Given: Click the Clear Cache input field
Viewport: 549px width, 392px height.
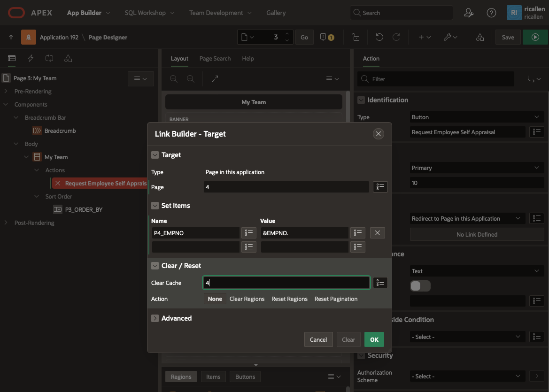Looking at the screenshot, I should (286, 283).
